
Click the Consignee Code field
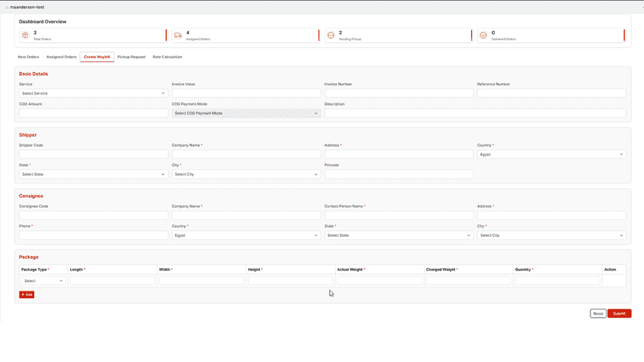click(93, 215)
